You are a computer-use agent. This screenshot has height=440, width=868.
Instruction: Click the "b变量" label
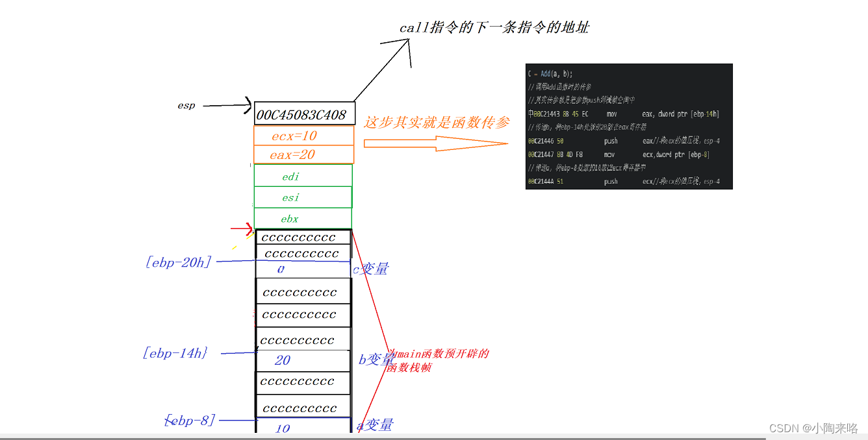pos(376,359)
